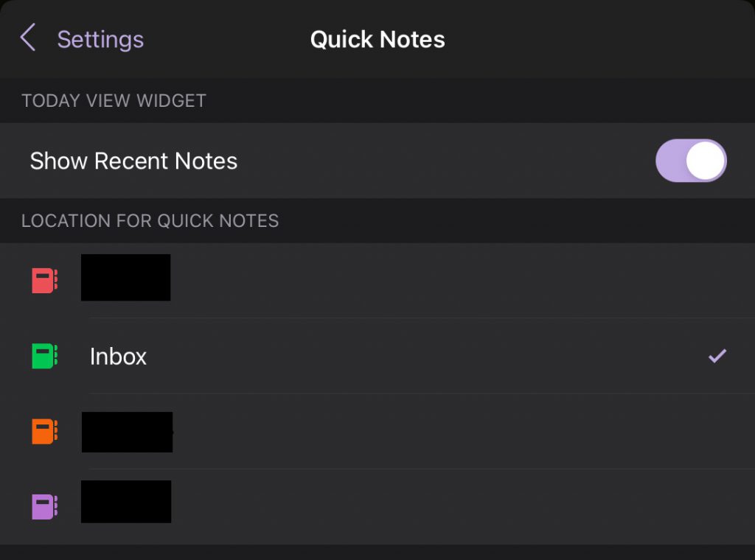Select the Inbox notebook label
The height and width of the screenshot is (560, 755).
118,357
